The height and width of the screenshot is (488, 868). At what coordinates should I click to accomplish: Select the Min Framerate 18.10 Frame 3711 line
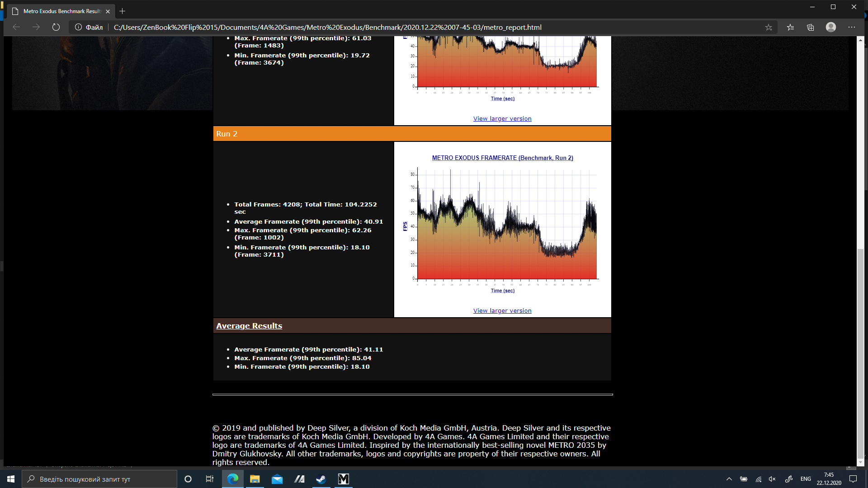[302, 251]
